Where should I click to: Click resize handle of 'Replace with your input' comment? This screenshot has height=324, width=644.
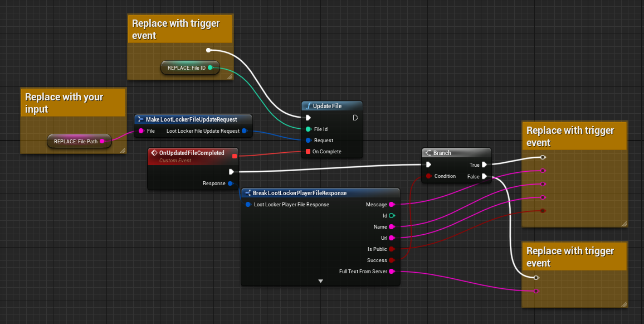(122, 149)
